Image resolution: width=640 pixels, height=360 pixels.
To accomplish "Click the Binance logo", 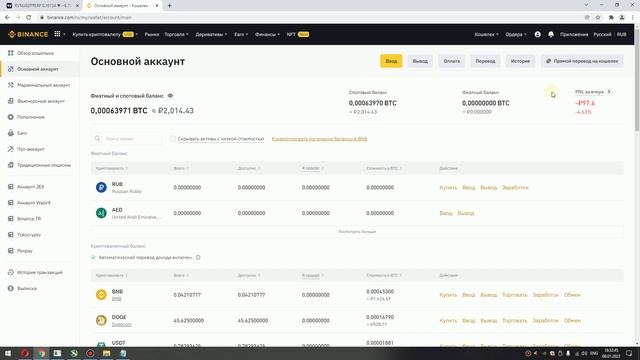I will click(28, 34).
